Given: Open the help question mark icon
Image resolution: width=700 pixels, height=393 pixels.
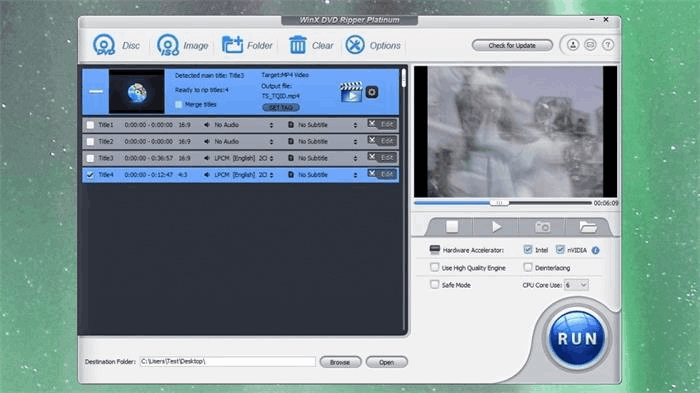Looking at the screenshot, I should (x=608, y=45).
